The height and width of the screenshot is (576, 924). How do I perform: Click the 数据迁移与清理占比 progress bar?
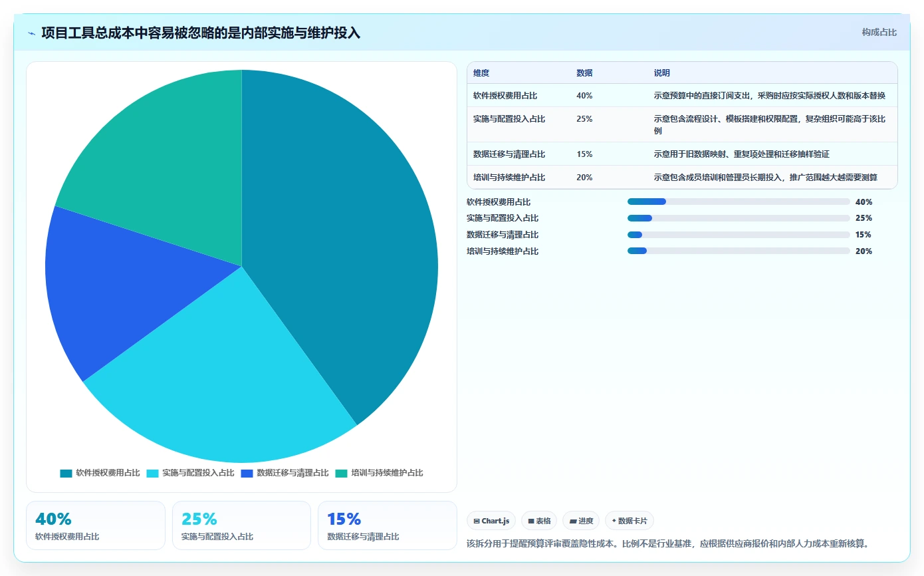(x=739, y=235)
